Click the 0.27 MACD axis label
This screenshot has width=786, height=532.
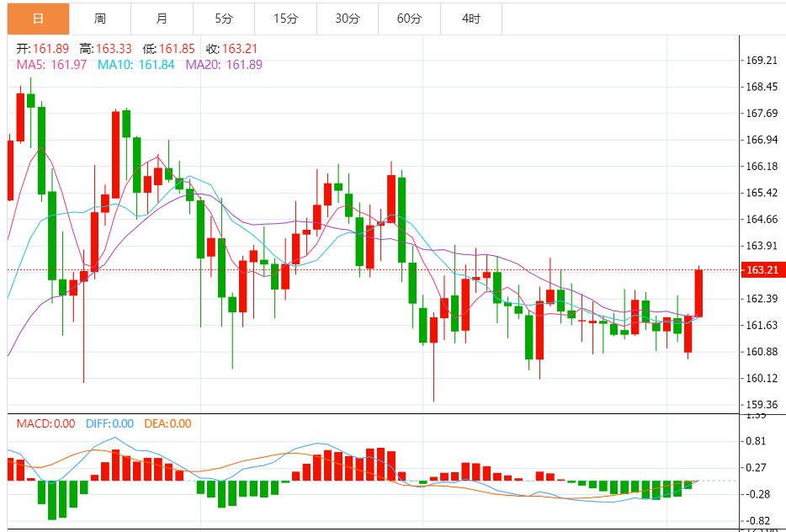pos(756,468)
